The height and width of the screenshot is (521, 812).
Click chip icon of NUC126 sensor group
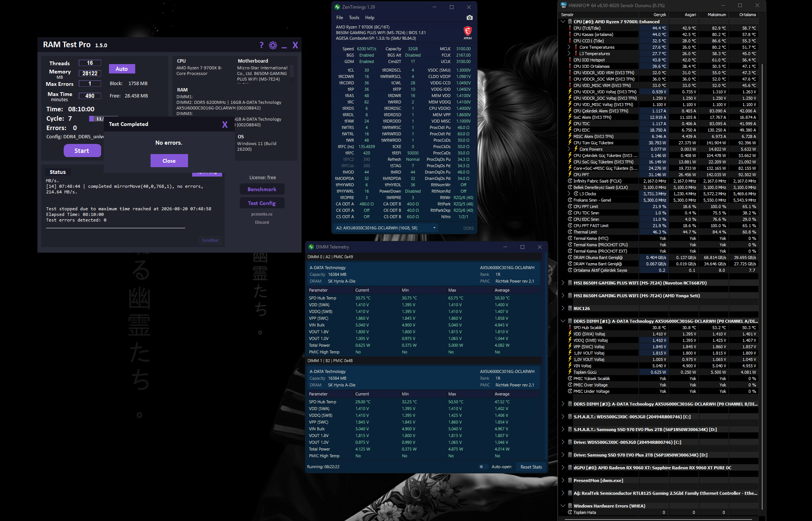point(570,308)
